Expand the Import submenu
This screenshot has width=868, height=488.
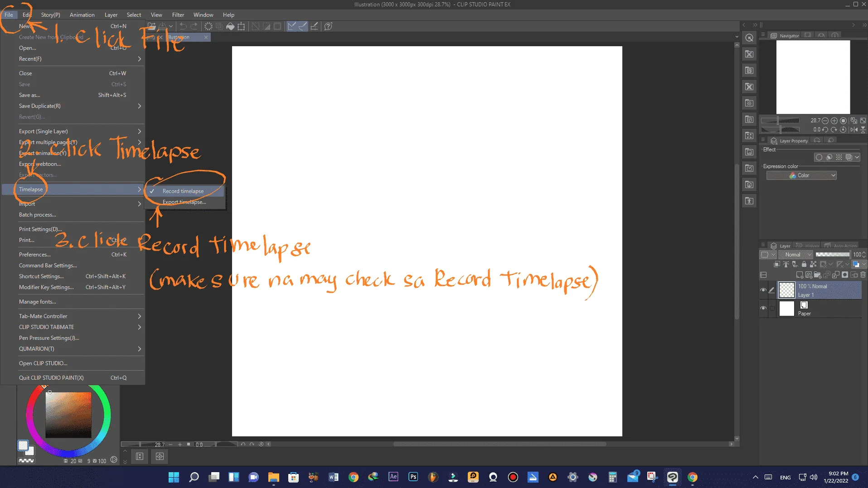pyautogui.click(x=73, y=204)
